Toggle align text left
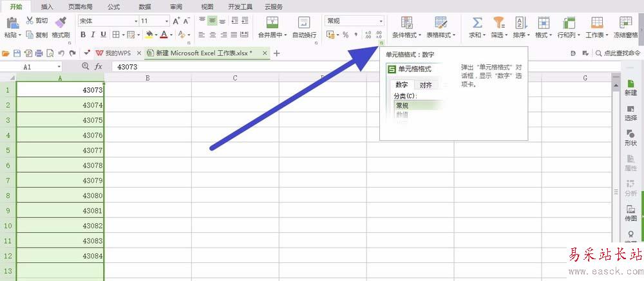Image resolution: width=644 pixels, height=281 pixels. click(x=202, y=35)
